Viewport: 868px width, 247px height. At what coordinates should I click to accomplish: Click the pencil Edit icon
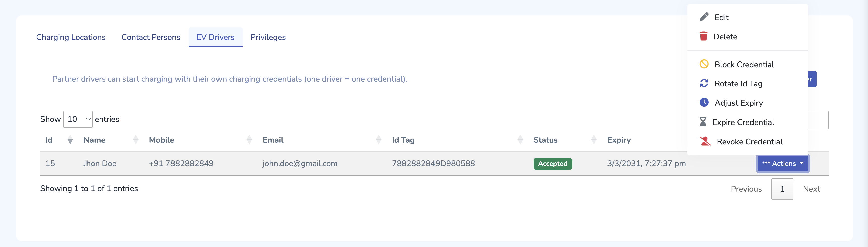[x=704, y=17]
